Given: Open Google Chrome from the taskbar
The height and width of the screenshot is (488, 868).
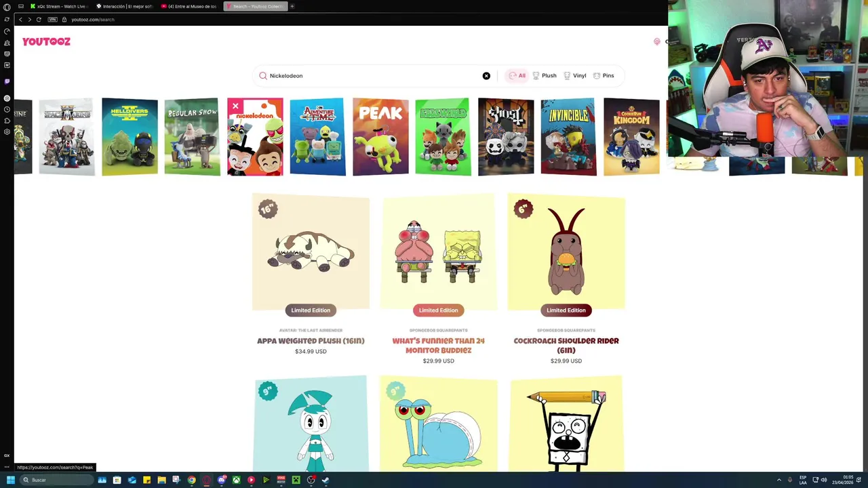Looking at the screenshot, I should (x=191, y=480).
